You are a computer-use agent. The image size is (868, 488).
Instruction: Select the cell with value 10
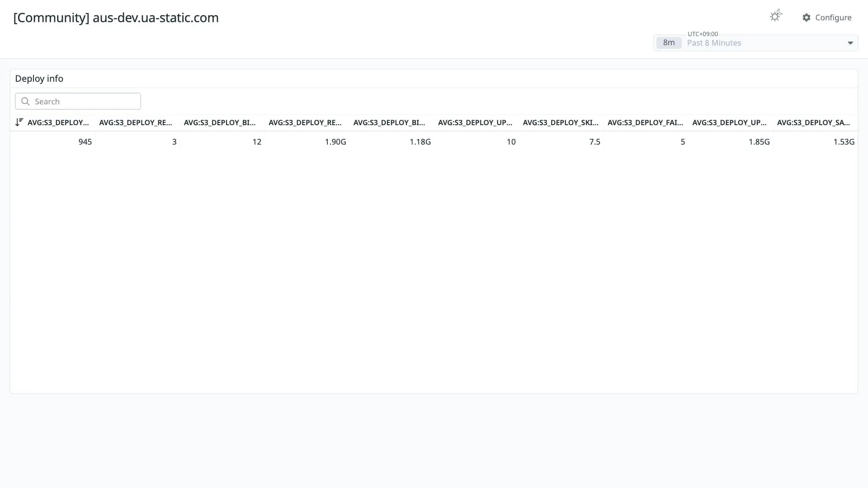pyautogui.click(x=476, y=142)
